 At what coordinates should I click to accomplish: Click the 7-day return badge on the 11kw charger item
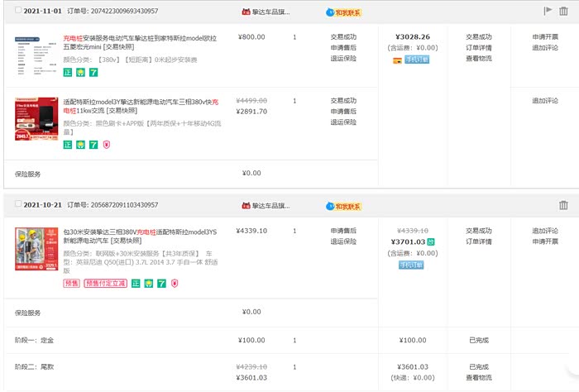pyautogui.click(x=93, y=145)
